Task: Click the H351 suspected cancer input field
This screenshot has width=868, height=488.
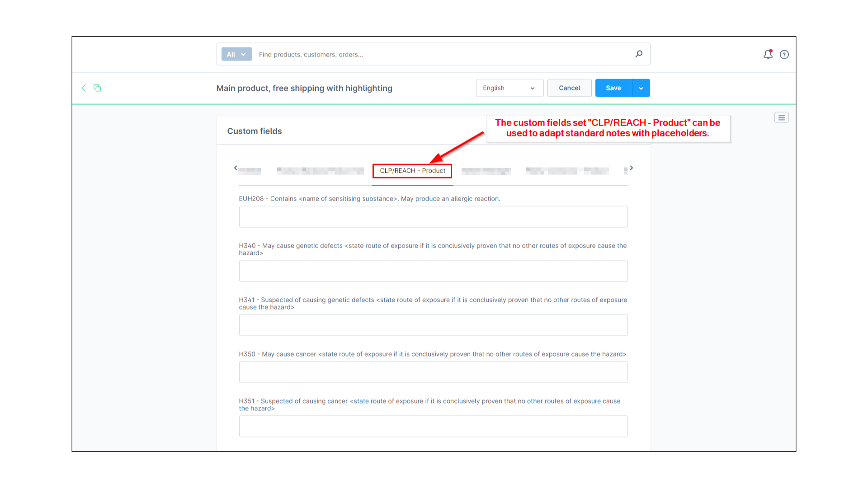Action: click(x=434, y=426)
